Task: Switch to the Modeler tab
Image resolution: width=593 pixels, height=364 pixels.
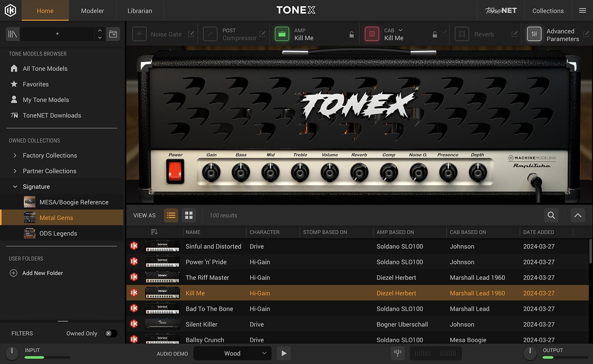Action: point(92,10)
